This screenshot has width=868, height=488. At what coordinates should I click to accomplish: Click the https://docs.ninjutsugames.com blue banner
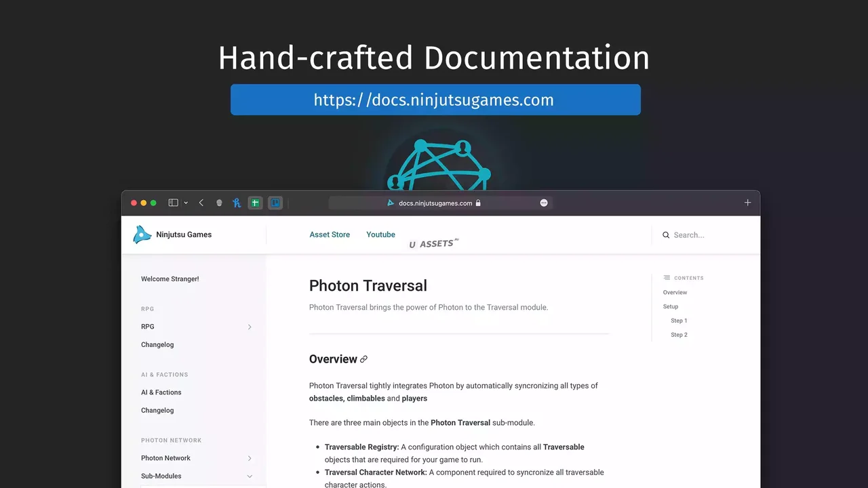435,100
